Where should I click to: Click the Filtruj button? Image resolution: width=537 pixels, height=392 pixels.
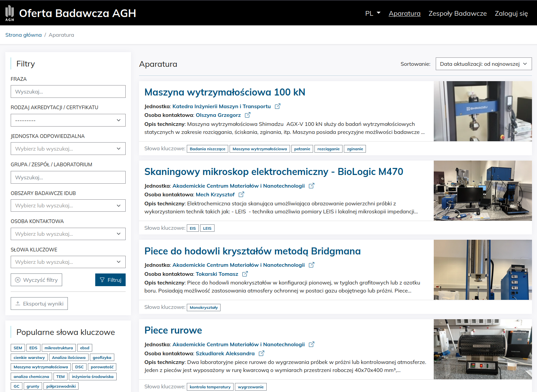coord(110,280)
